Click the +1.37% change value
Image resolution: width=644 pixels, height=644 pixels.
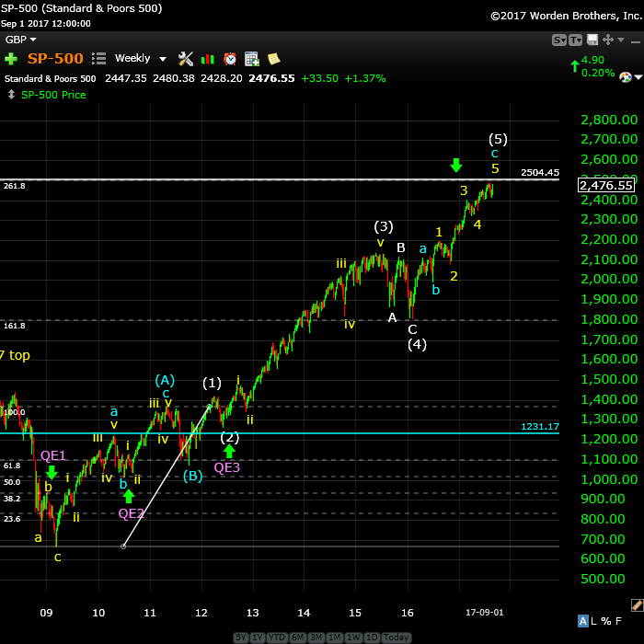(x=364, y=78)
